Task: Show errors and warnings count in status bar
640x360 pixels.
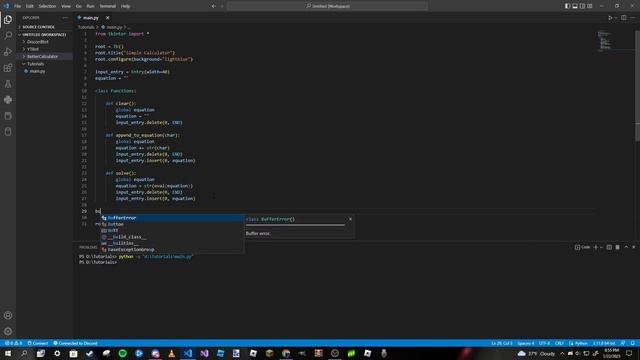Action: pyautogui.click(x=13, y=343)
